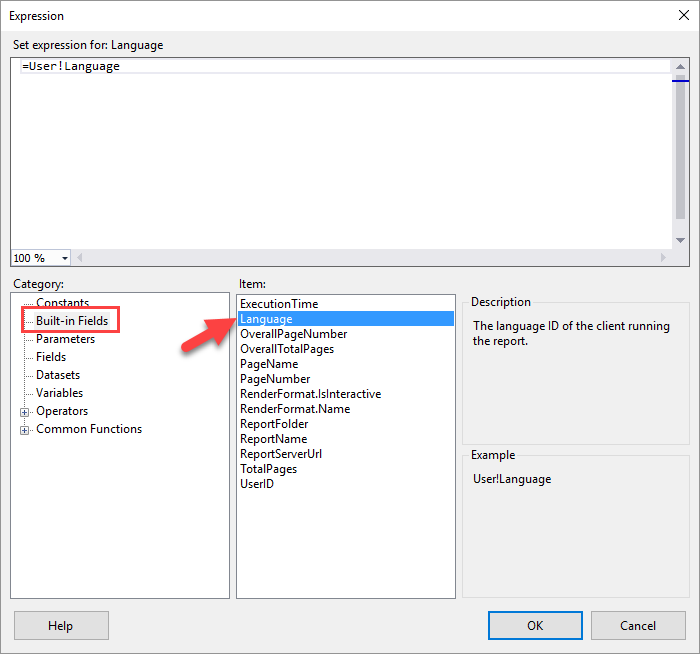Click the vertical scrollbar up arrow
This screenshot has width=700, height=654.
680,67
